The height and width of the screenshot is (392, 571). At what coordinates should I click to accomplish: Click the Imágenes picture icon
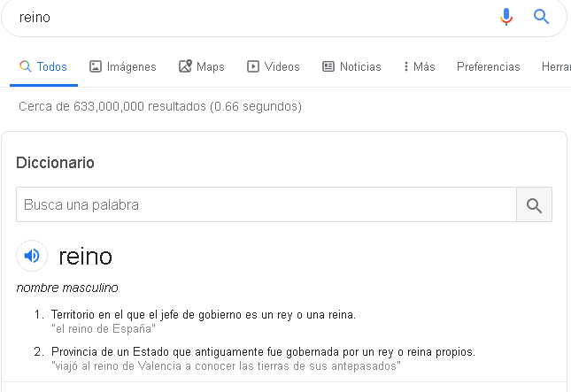[x=96, y=66]
